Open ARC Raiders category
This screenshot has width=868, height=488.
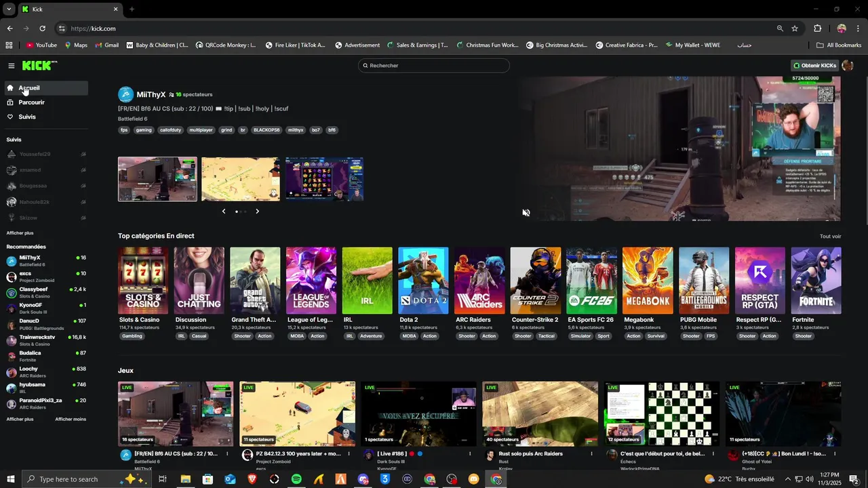pos(479,281)
